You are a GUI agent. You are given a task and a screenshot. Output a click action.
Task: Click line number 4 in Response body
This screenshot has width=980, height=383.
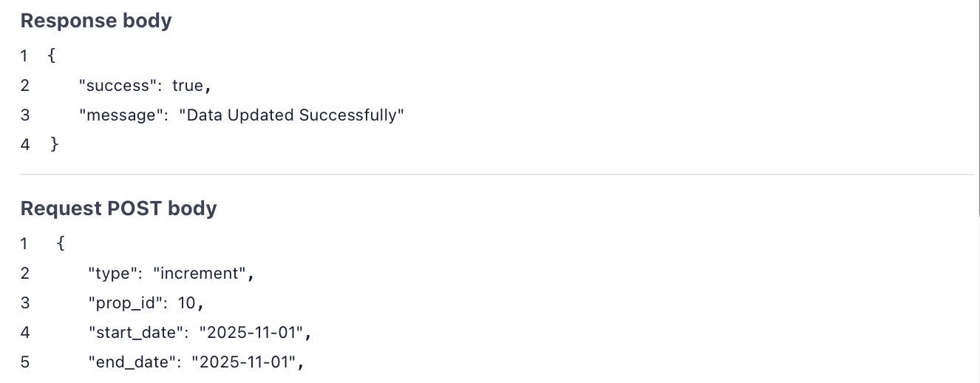pyautogui.click(x=25, y=144)
